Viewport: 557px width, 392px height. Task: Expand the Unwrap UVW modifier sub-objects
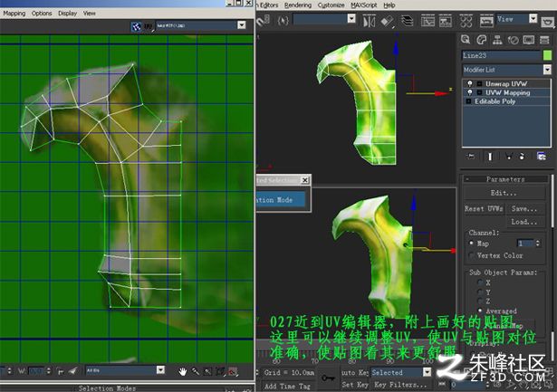coord(479,84)
